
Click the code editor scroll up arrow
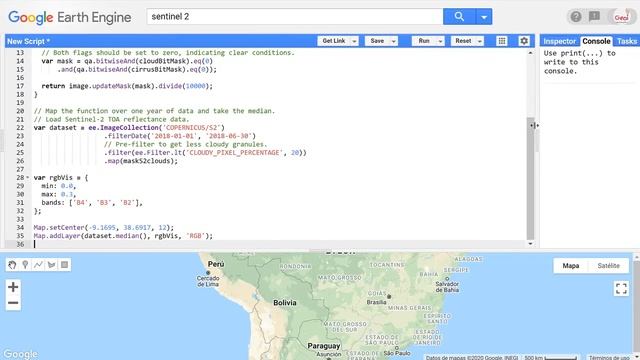coord(530,53)
